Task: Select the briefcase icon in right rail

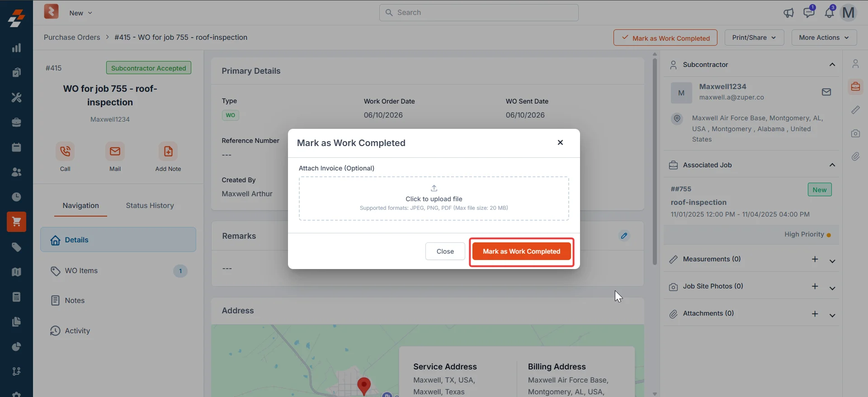Action: (855, 86)
